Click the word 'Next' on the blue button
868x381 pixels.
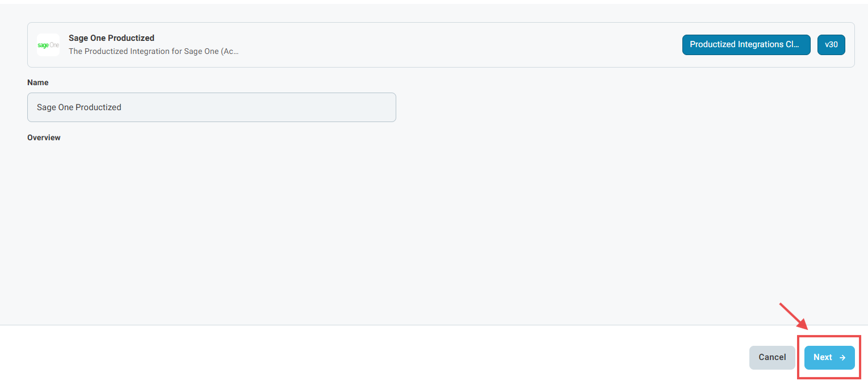[x=823, y=358]
